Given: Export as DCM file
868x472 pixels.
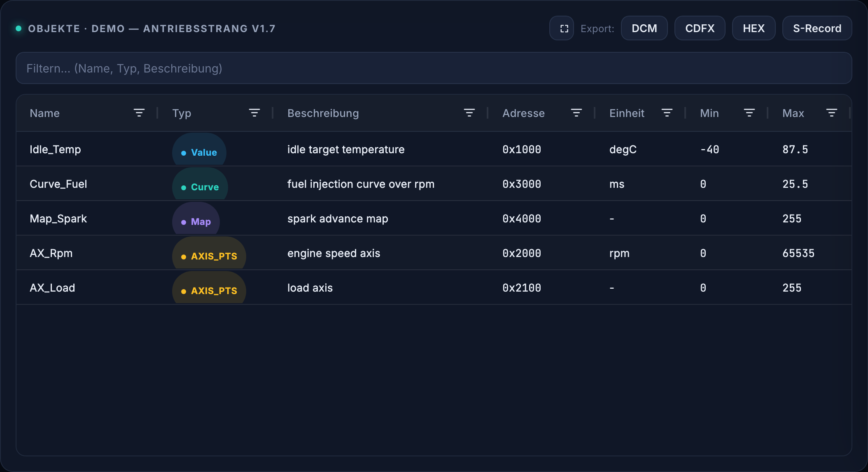Looking at the screenshot, I should (x=644, y=28).
